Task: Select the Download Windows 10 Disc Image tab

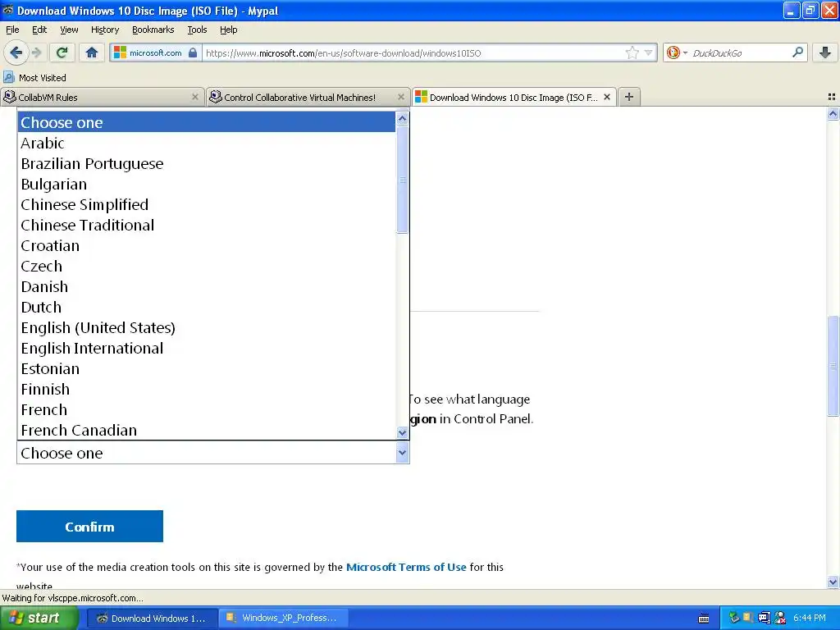Action: 514,97
